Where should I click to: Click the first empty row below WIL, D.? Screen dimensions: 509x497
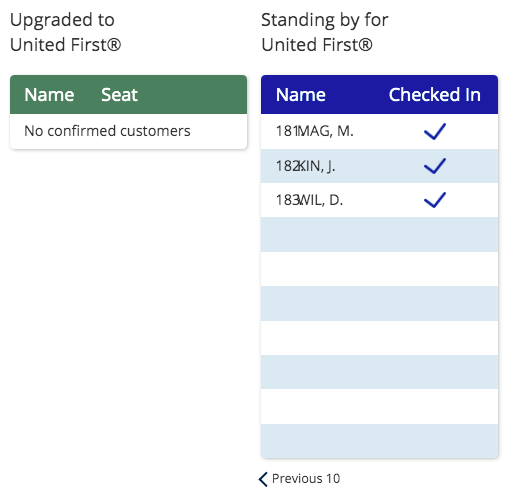point(379,234)
